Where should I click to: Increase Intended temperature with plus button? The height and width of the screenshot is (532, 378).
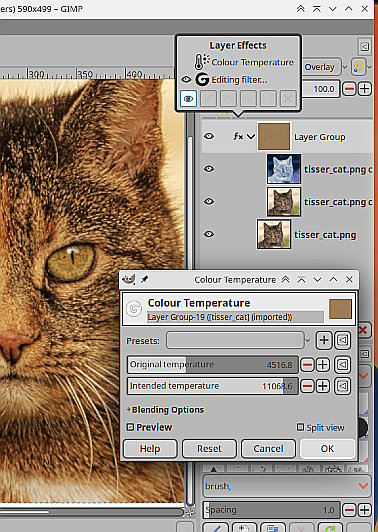323,386
